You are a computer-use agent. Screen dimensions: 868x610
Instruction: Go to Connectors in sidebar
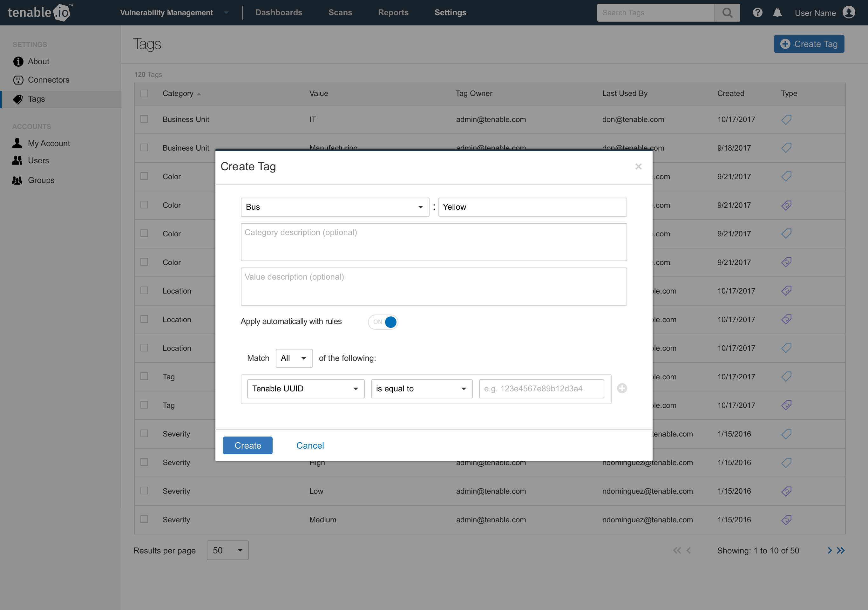click(x=48, y=80)
